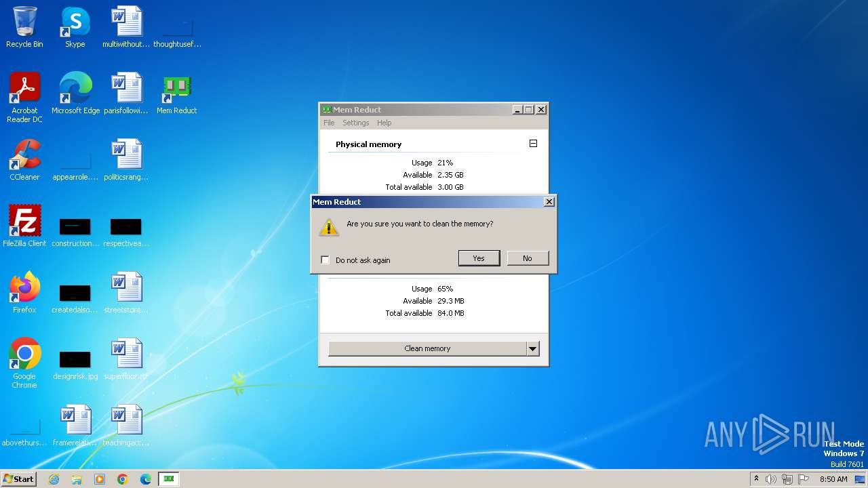Image resolution: width=868 pixels, height=488 pixels.
Task: Select the superfloor document icon
Action: pyautogui.click(x=126, y=359)
